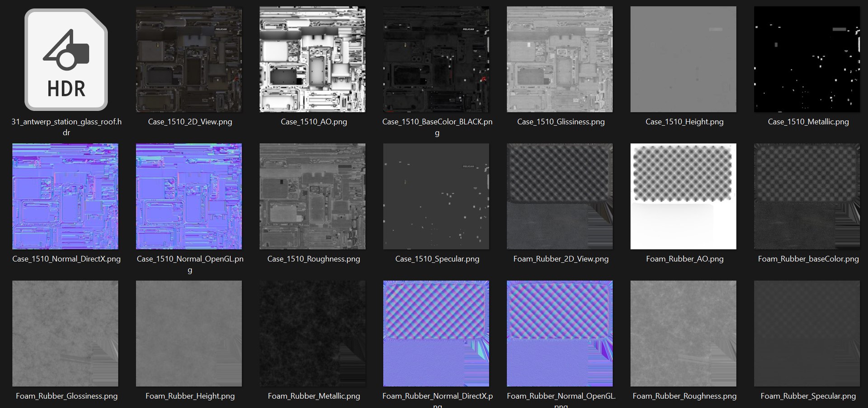Select the Foam_Rubber_Glossiness.png thumbnail
The height and width of the screenshot is (408, 868).
65,333
